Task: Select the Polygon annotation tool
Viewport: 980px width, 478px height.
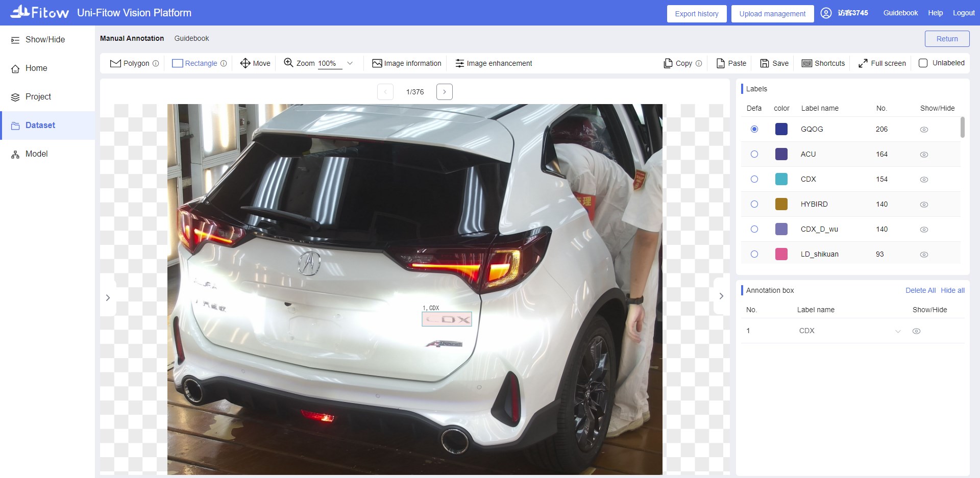Action: 130,63
